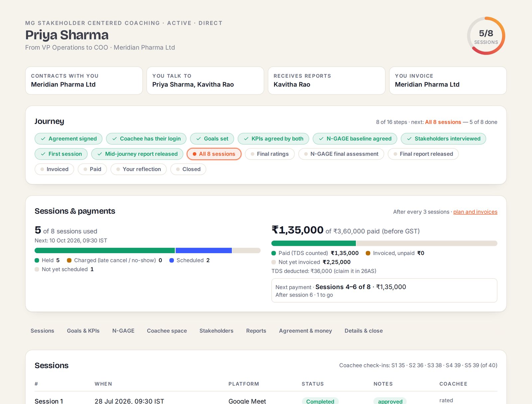Switch to Goals & KPIs tab
The height and width of the screenshot is (404, 532).
pyautogui.click(x=83, y=331)
